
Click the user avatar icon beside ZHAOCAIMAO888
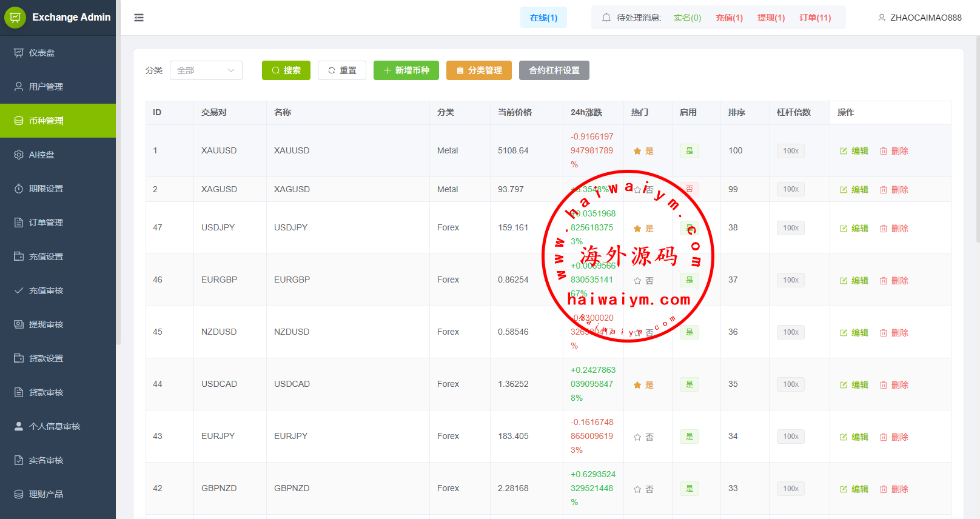click(x=881, y=18)
